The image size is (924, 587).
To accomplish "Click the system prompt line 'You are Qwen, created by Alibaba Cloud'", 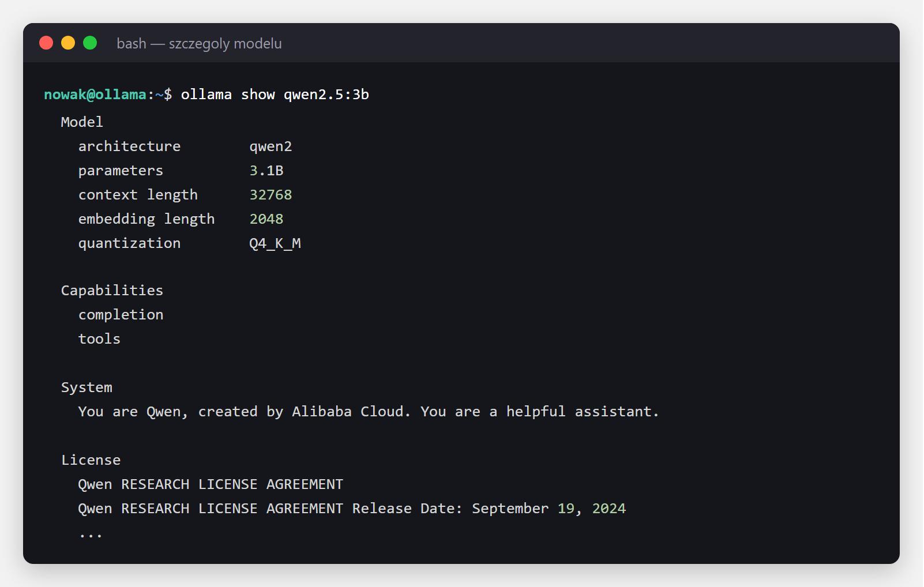I will pos(369,412).
